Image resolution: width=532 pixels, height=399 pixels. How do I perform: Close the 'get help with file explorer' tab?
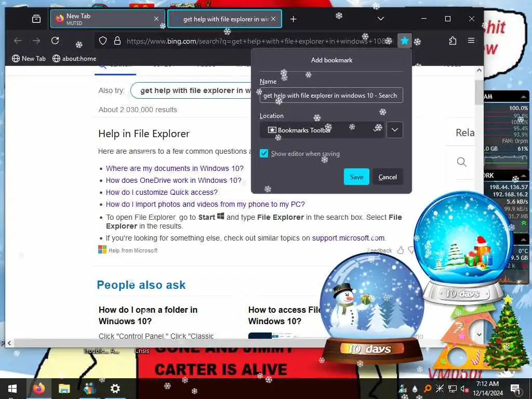coord(273,19)
